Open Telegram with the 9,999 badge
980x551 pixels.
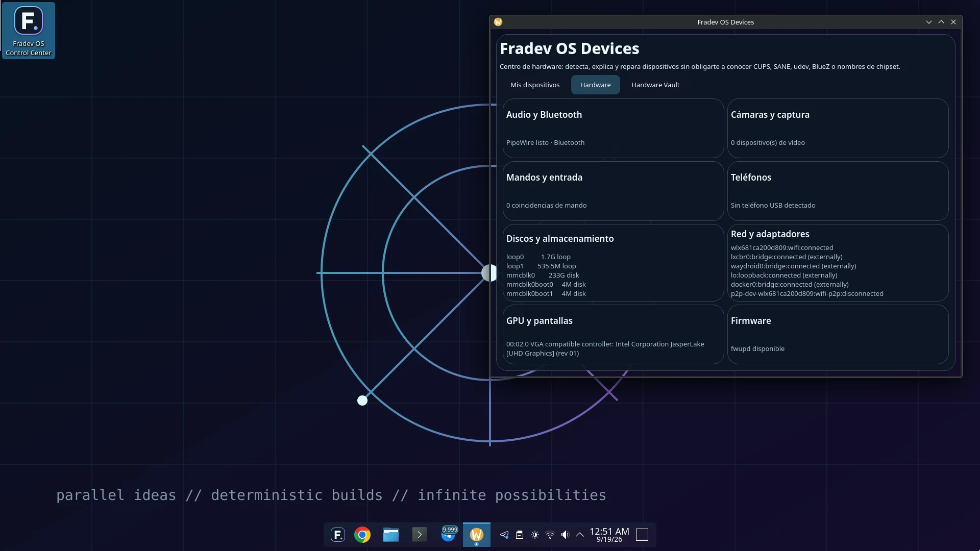448,534
